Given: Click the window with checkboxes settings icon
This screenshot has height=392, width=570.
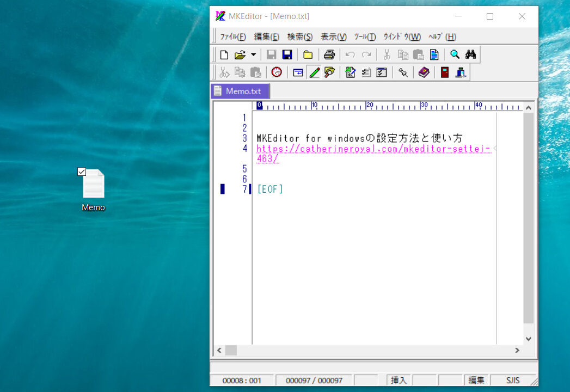Looking at the screenshot, I should [x=382, y=72].
